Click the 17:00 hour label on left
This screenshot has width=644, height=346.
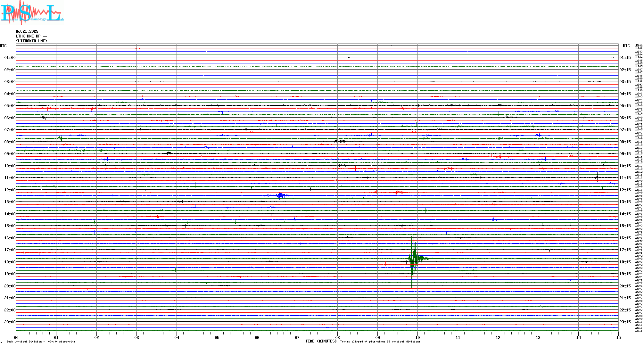(10, 250)
